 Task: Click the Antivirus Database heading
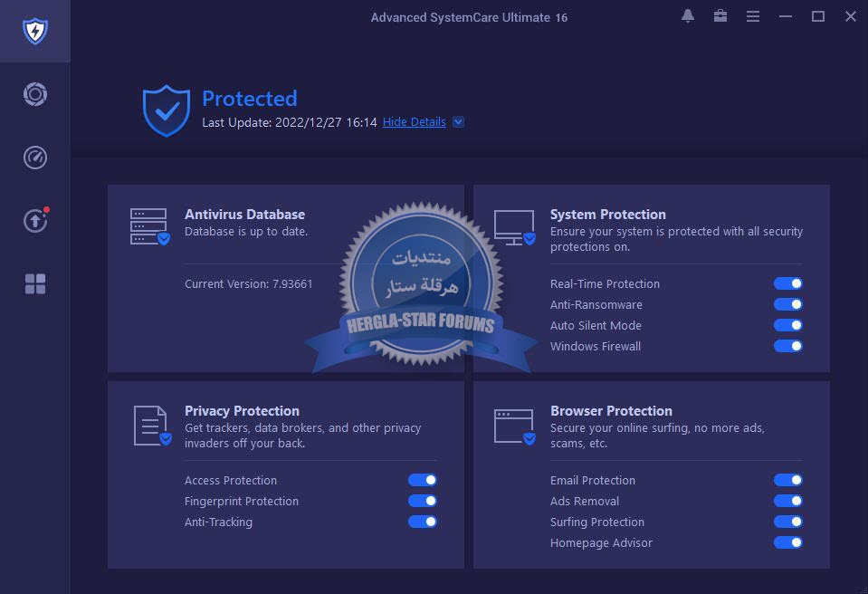coord(244,215)
